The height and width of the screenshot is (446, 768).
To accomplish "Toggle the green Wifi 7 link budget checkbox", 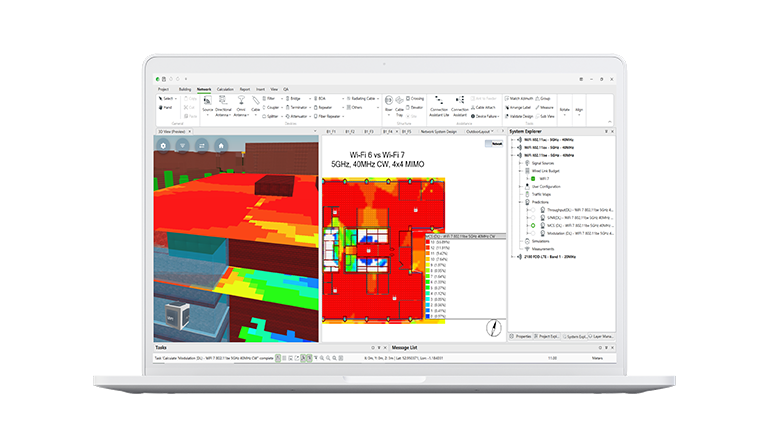I will (533, 179).
